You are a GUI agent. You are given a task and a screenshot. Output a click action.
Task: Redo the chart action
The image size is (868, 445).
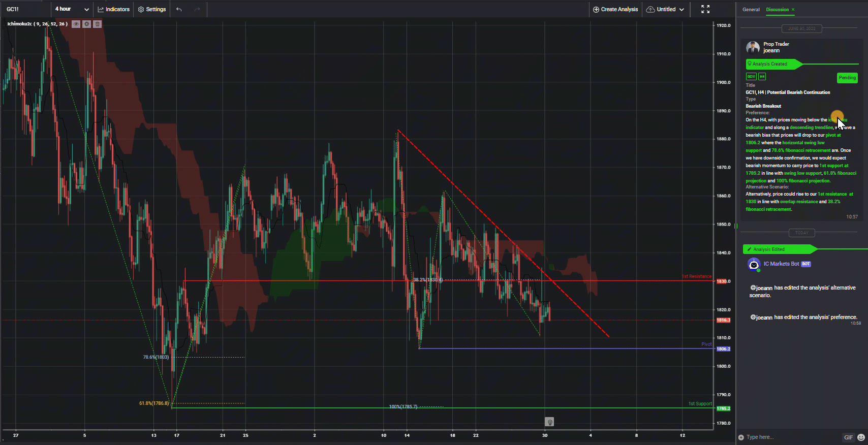click(x=197, y=9)
